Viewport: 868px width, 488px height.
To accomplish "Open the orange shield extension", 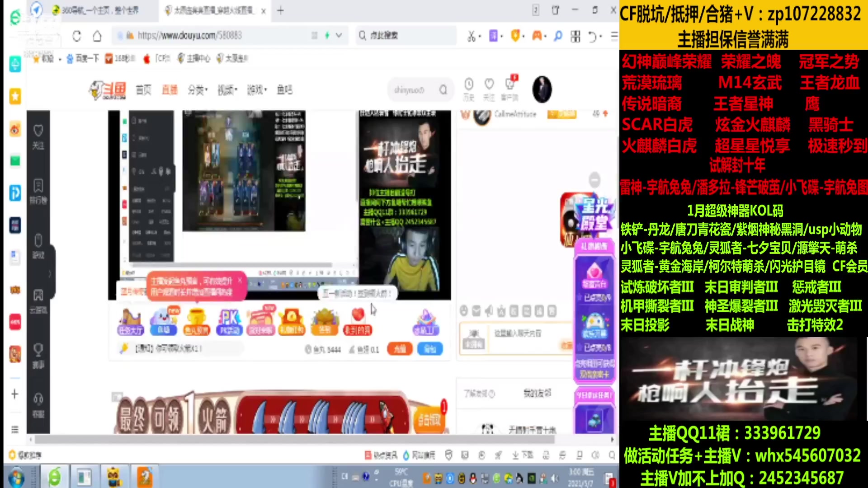I will 515,35.
